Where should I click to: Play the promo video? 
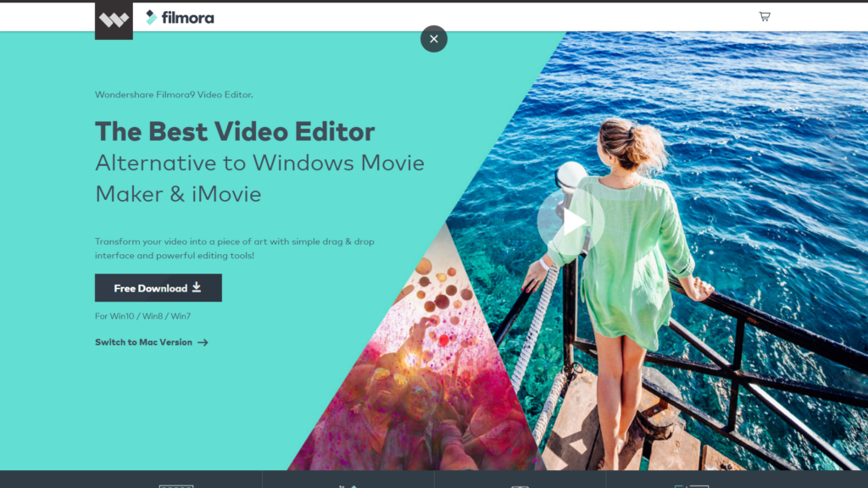pos(570,223)
